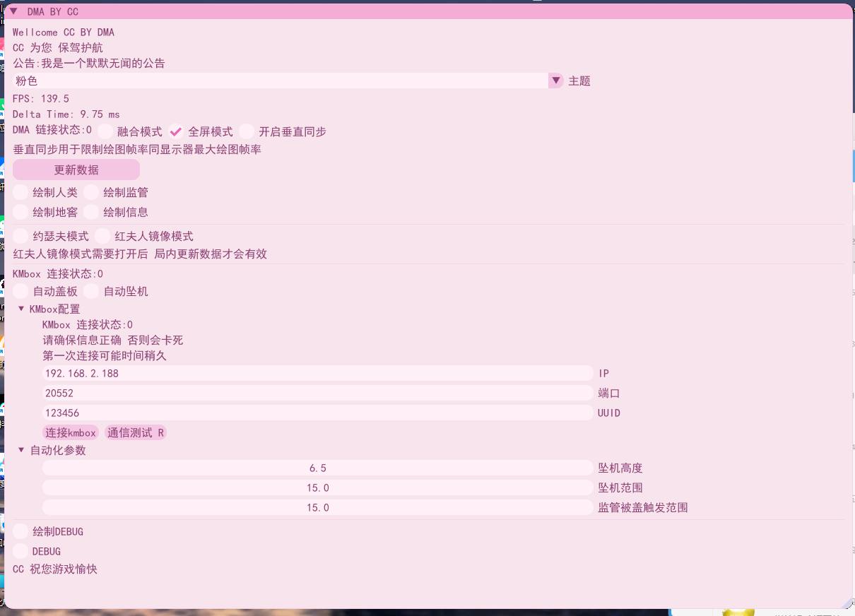Toggle 红夫人镜像模式 checkbox
The width and height of the screenshot is (855, 616).
coord(103,237)
